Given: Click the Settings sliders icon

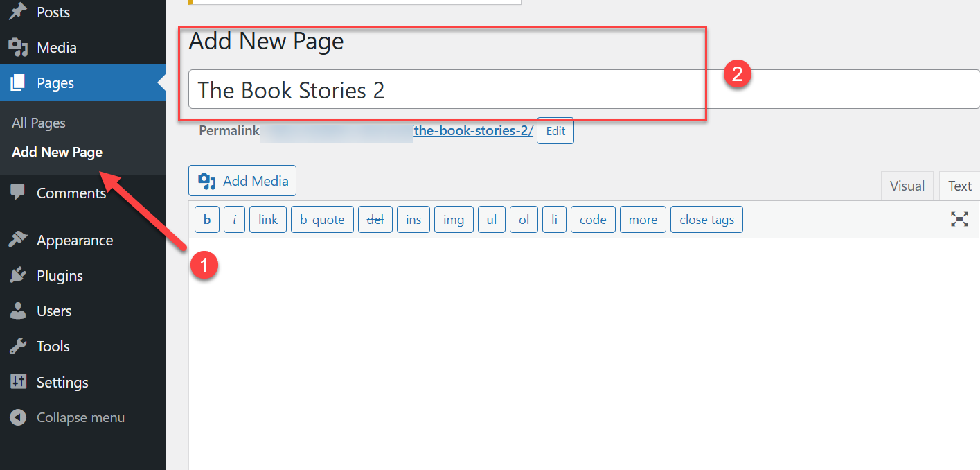Looking at the screenshot, I should 18,382.
